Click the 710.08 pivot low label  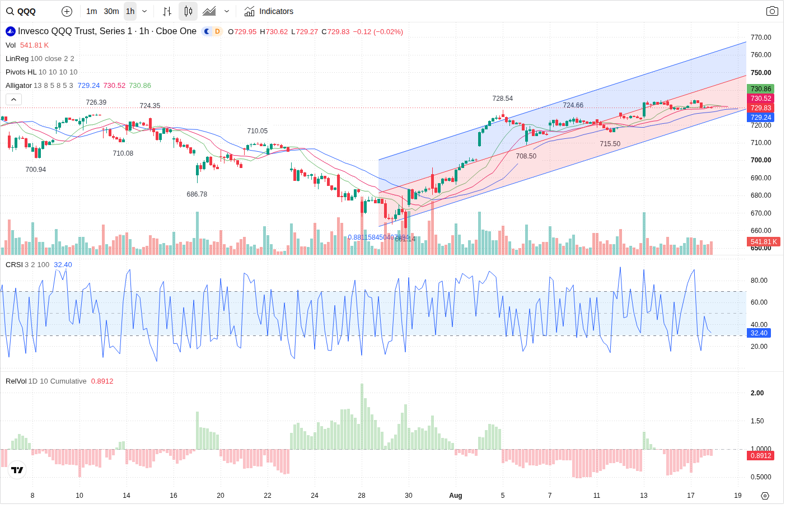[123, 153]
